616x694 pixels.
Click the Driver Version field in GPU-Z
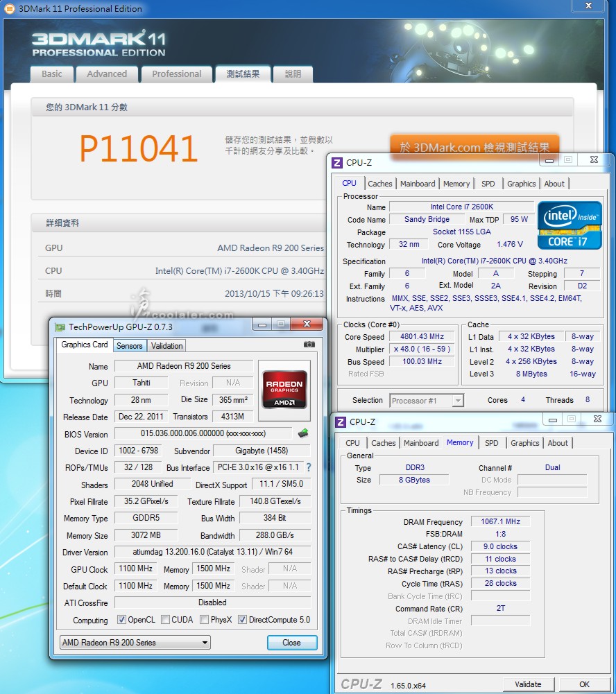212,552
